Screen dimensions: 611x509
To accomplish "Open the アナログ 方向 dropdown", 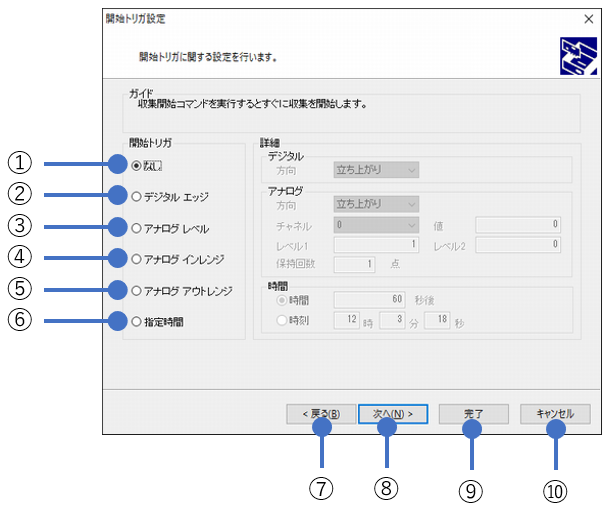I will (377, 204).
